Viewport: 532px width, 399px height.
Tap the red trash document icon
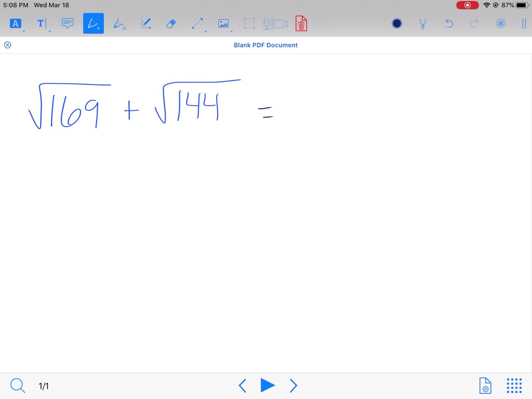(x=301, y=23)
